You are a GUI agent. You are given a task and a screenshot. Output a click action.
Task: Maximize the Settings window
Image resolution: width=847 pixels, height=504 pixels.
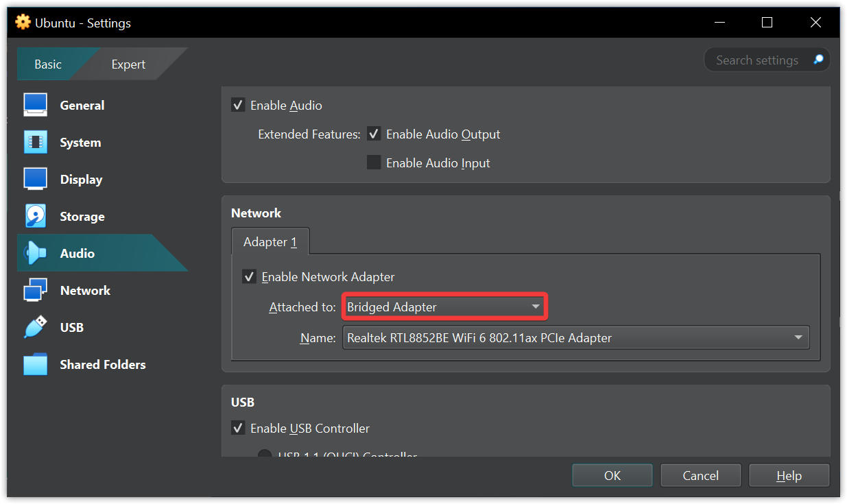pos(767,23)
